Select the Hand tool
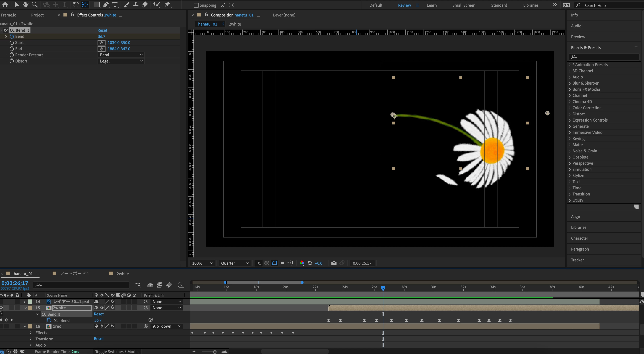Viewport: 644px width, 354px height. coord(25,5)
